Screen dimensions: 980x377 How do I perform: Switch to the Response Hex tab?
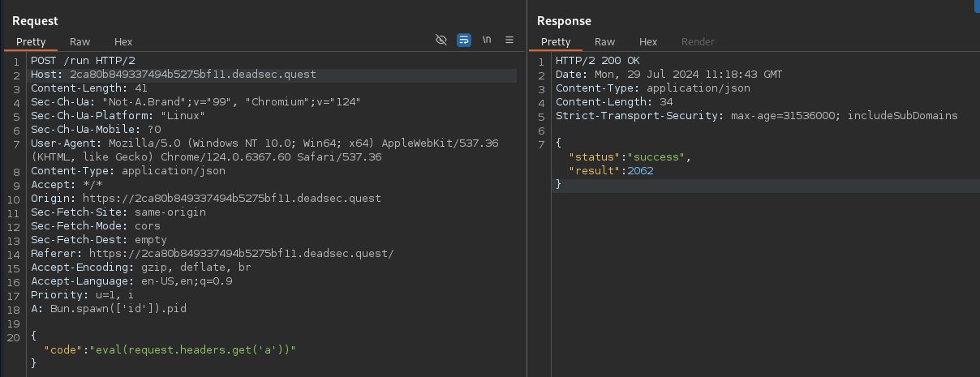(648, 41)
